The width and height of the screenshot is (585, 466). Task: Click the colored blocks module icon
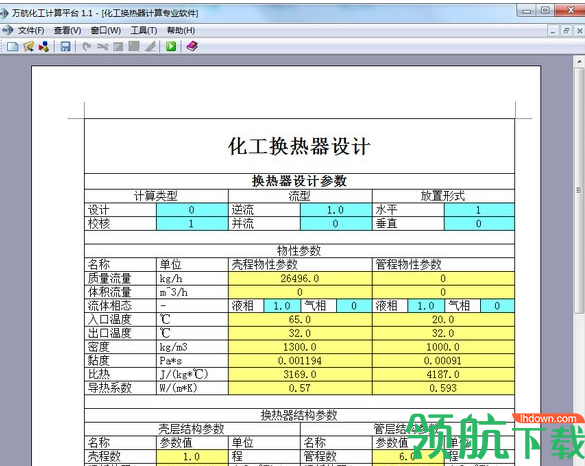coord(44,47)
